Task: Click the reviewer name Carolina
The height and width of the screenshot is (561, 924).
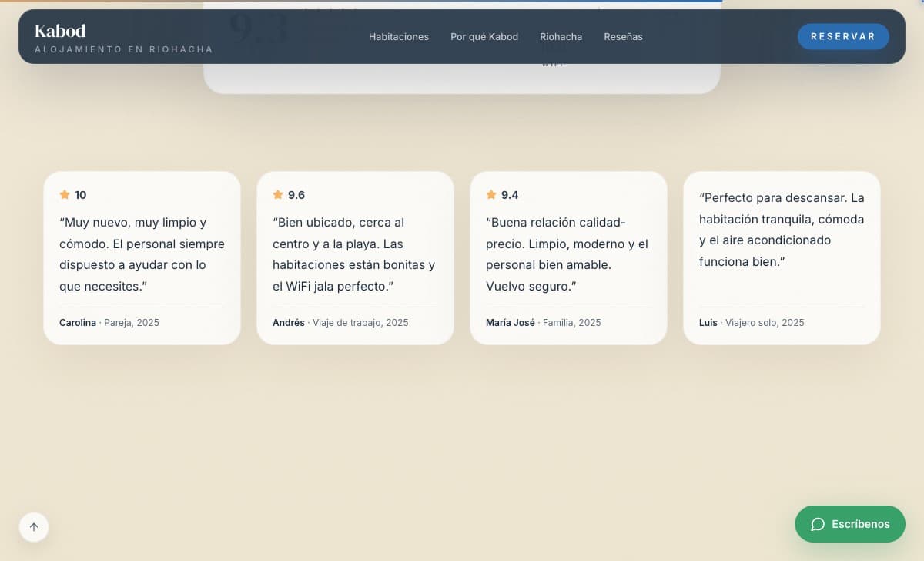Action: [x=78, y=323]
